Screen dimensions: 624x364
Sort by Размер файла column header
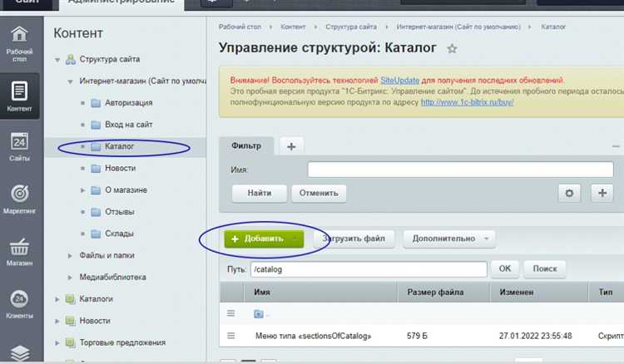[443, 293]
